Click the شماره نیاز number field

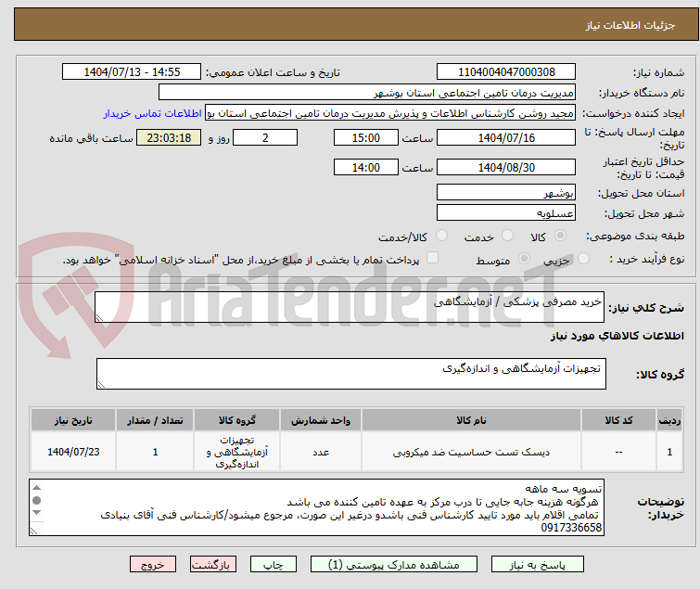506,72
